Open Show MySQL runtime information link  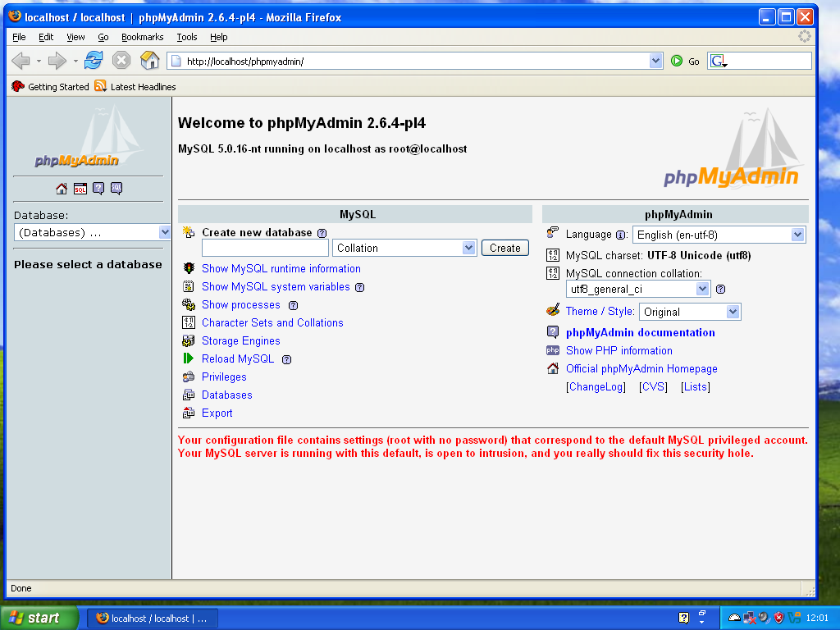tap(281, 268)
